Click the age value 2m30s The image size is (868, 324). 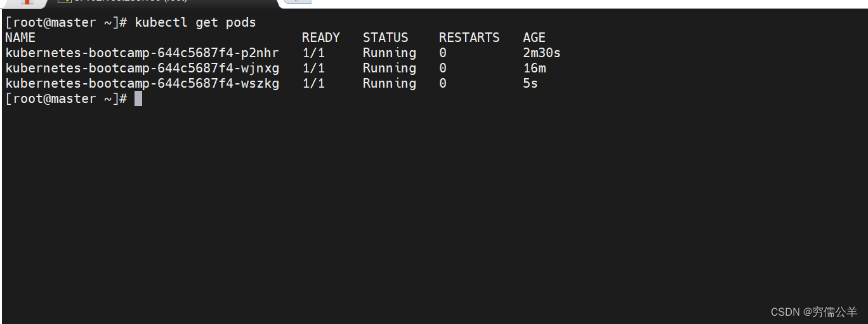[542, 53]
